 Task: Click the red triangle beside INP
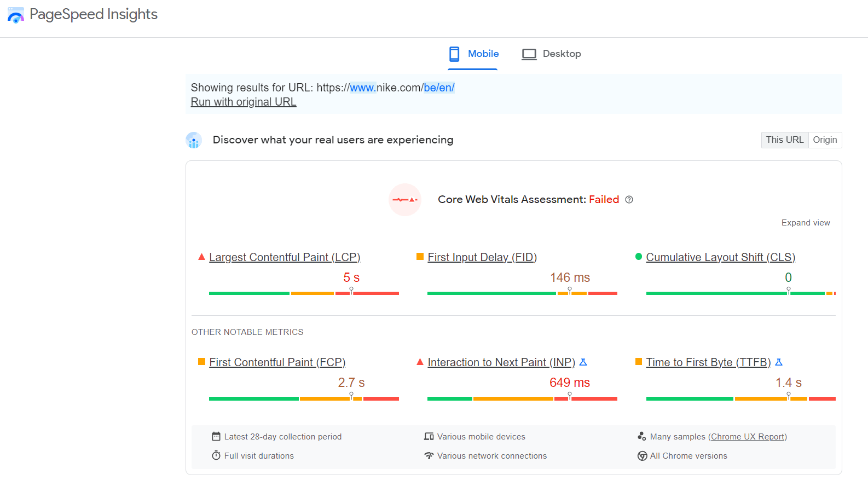(420, 362)
